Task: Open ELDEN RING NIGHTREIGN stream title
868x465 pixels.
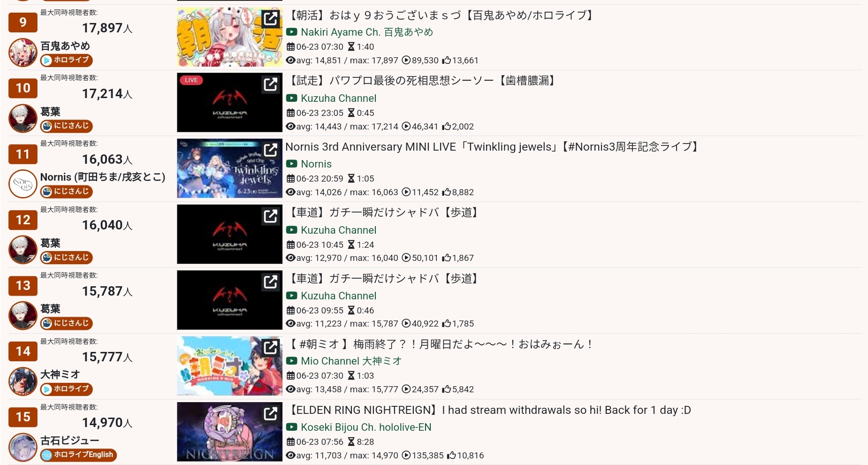Action: (488, 410)
